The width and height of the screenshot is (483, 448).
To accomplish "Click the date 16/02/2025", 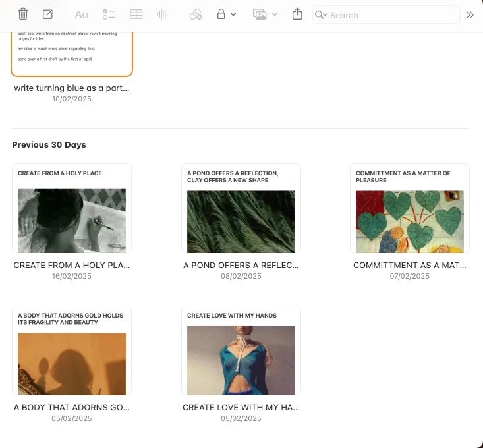I will click(72, 276).
